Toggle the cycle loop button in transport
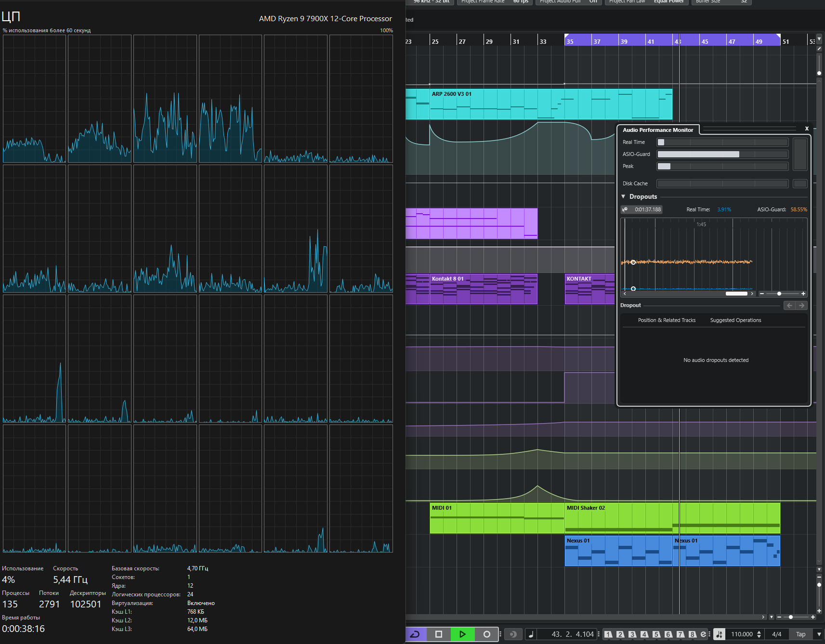Image resolution: width=825 pixels, height=644 pixels. point(415,634)
